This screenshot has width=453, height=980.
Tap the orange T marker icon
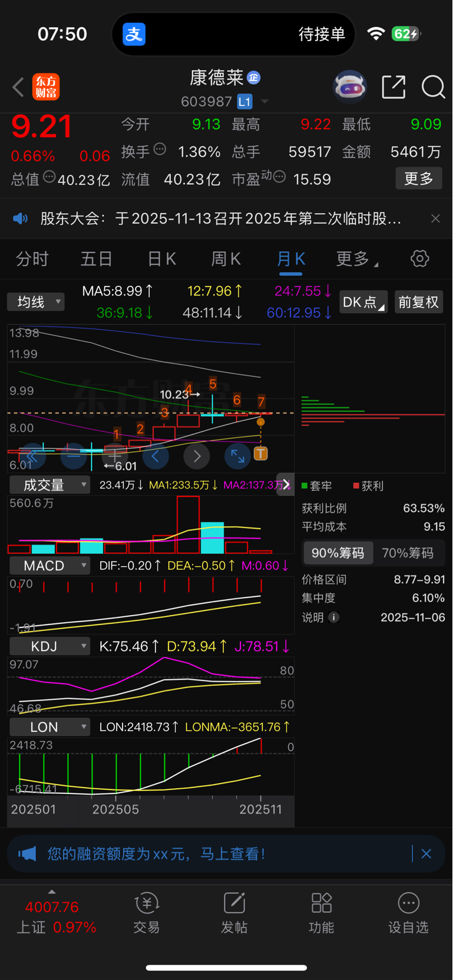[261, 453]
